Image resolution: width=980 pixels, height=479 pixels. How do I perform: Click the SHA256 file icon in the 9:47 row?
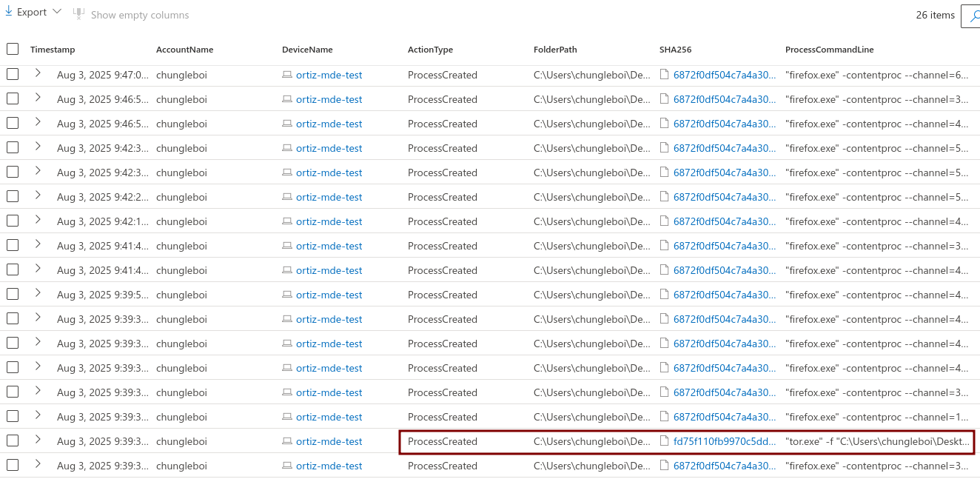(x=665, y=76)
